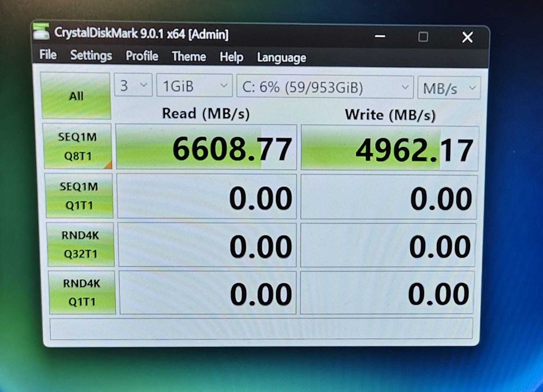Screen dimensions: 543x392
Task: Open the Settings menu
Action: (x=91, y=55)
